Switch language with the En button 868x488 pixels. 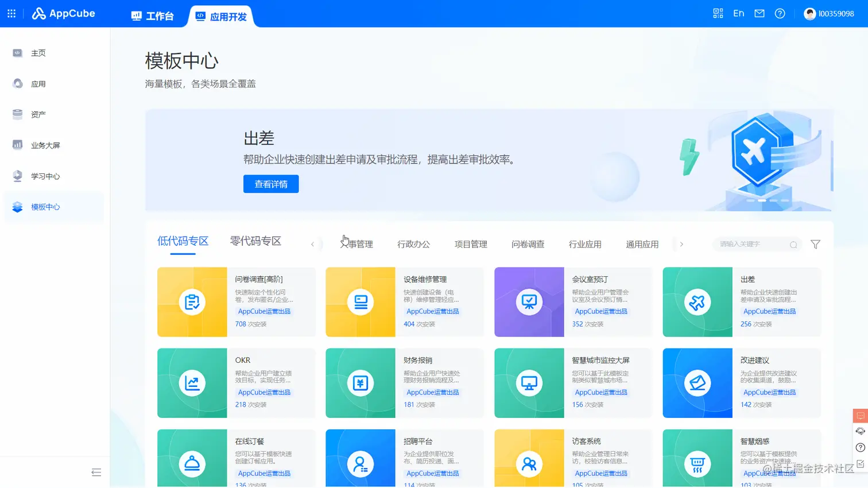(739, 13)
